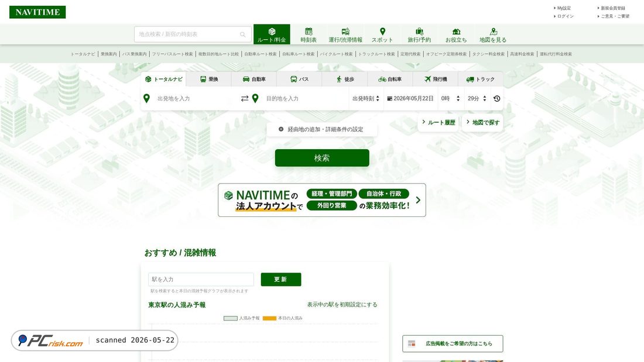This screenshot has height=362, width=644.
Task: Expand 経由地の追加・詳細条件の設定 options
Action: point(321,129)
